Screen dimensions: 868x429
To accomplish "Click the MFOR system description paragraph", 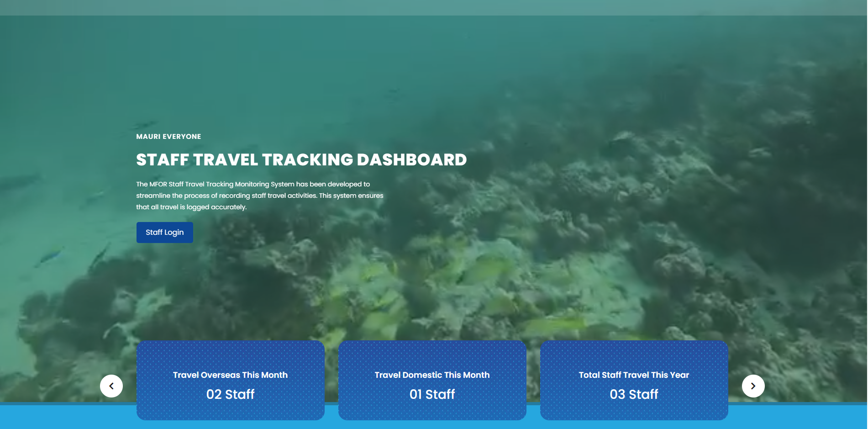I will click(259, 195).
